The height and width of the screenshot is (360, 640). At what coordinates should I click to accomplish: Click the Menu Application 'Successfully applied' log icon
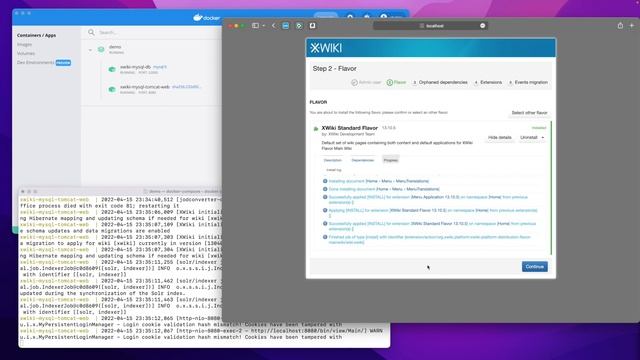tap(325, 197)
